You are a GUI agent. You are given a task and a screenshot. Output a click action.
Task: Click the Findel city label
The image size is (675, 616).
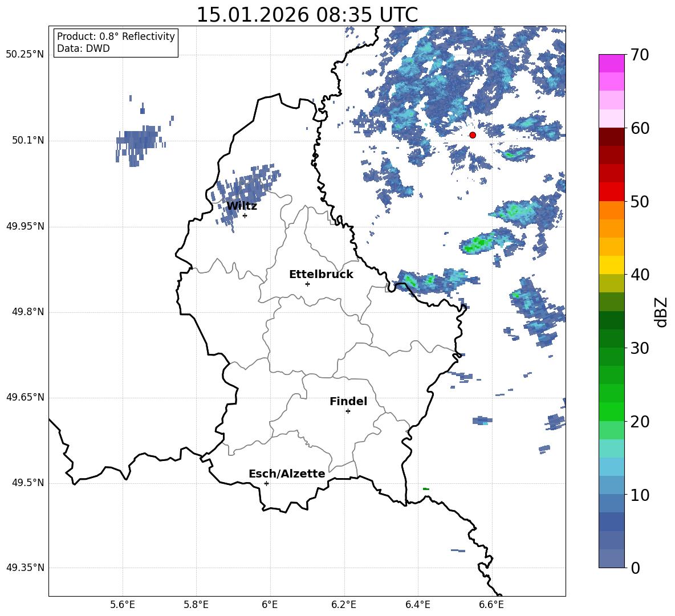point(348,401)
